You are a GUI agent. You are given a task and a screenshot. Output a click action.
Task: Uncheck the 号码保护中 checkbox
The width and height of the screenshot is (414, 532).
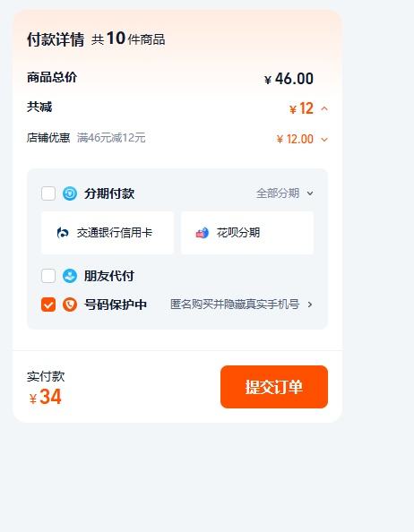48,305
